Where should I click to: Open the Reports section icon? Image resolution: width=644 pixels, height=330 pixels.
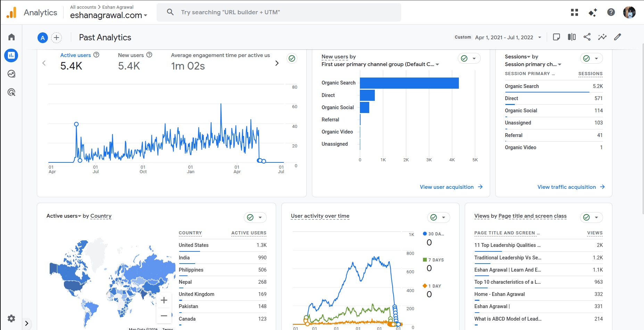(11, 55)
